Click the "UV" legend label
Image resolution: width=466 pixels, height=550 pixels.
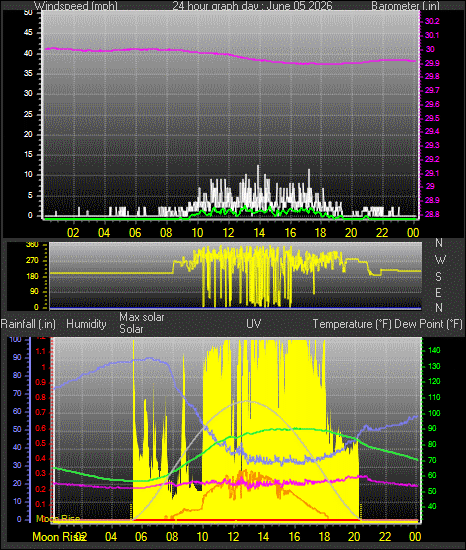pyautogui.click(x=254, y=324)
